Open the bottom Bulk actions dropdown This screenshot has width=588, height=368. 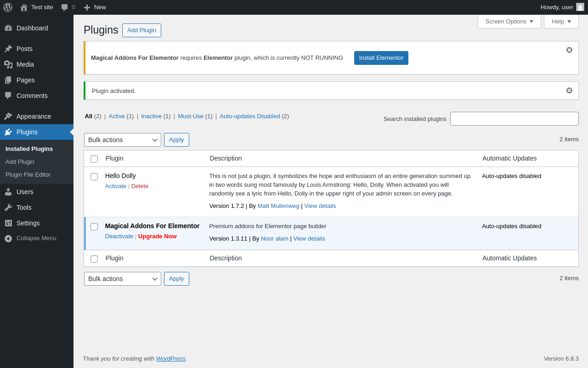coord(123,279)
